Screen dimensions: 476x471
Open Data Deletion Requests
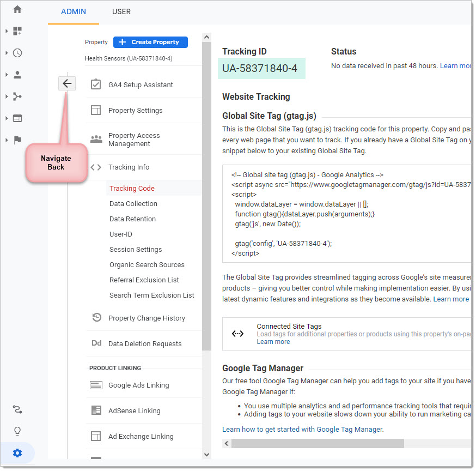144,343
